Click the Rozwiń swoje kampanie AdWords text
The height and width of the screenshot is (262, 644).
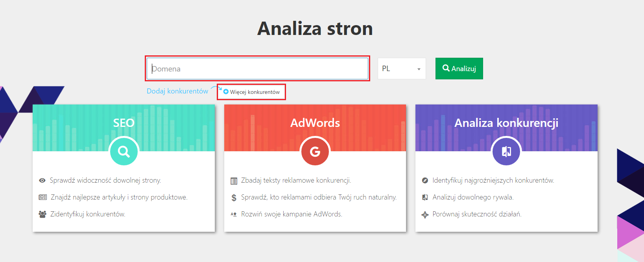click(x=292, y=214)
